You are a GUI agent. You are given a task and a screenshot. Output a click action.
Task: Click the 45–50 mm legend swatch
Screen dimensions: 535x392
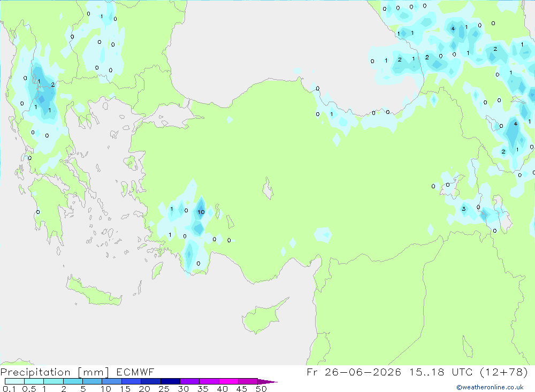click(x=248, y=381)
